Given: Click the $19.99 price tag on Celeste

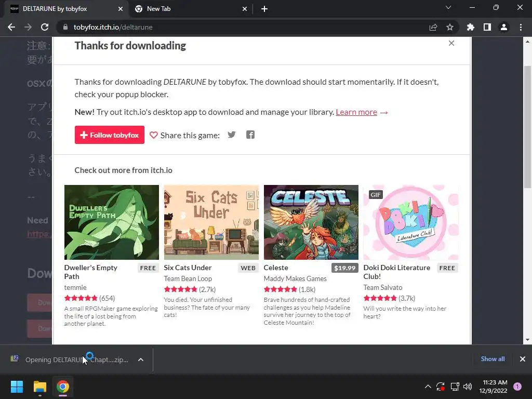Looking at the screenshot, I should click(345, 268).
